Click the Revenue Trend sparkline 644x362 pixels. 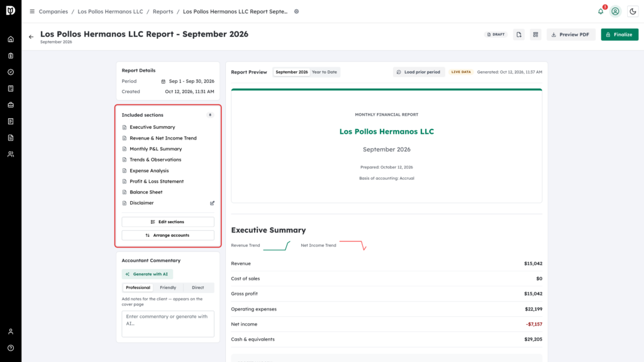coord(277,246)
